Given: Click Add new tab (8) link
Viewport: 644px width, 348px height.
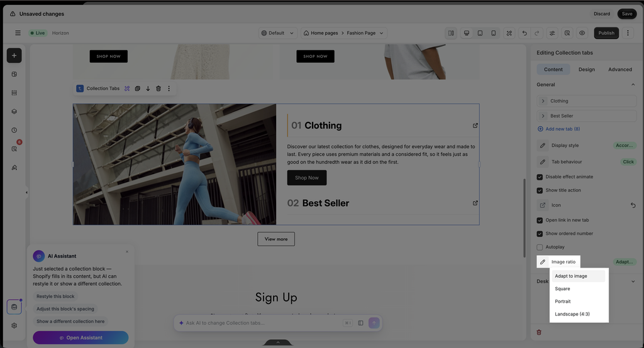Looking at the screenshot, I should point(559,129).
